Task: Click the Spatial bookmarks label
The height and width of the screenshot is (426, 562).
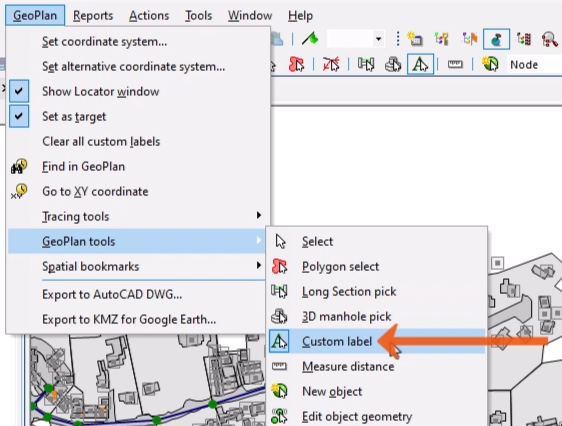Action: pos(91,267)
